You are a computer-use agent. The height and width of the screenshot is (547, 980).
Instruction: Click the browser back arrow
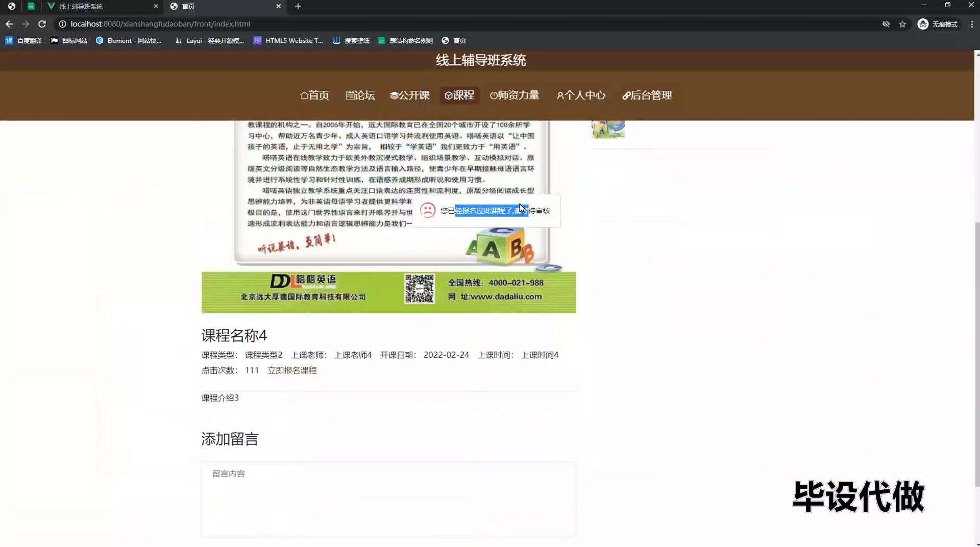[x=9, y=24]
